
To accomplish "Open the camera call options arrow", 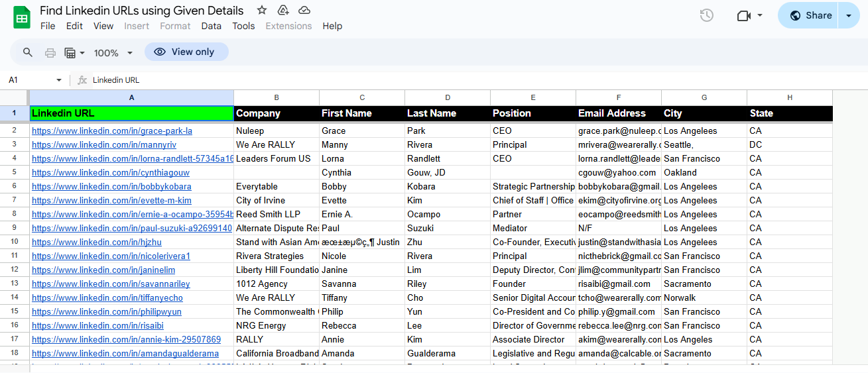I will coord(760,15).
